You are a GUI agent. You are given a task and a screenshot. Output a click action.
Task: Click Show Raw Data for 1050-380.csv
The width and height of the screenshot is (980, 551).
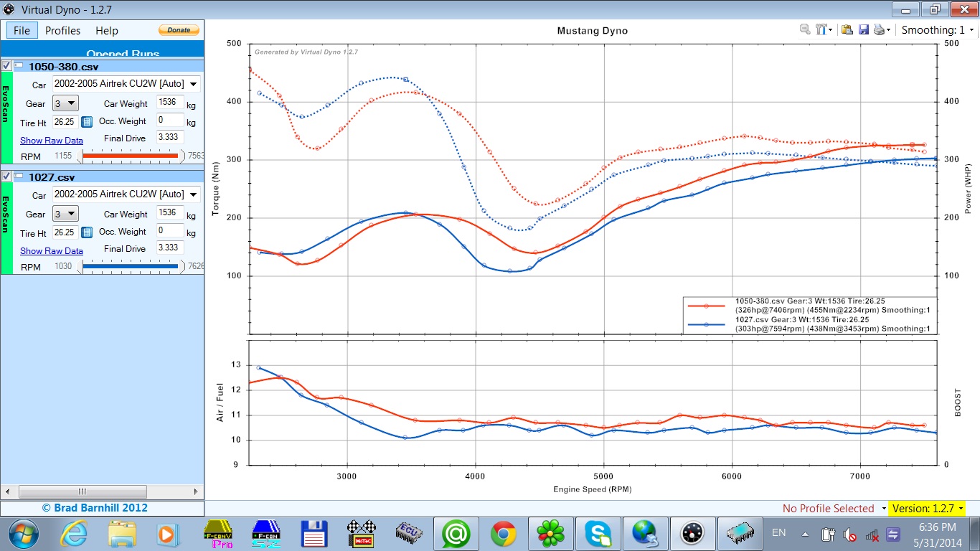coord(52,141)
